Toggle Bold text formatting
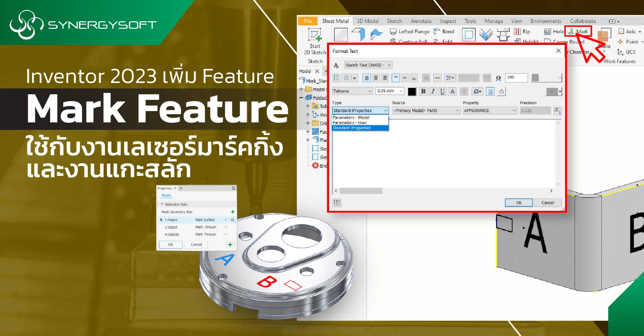Viewport: 644px width, 336px height. point(423,92)
